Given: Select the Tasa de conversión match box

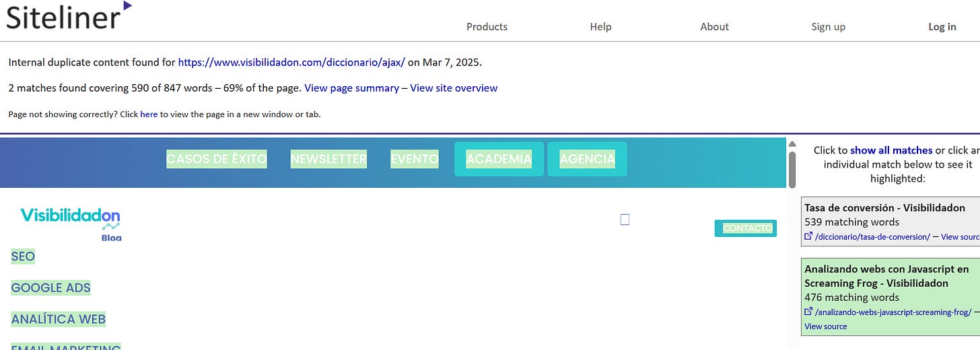Looking at the screenshot, I should [x=891, y=222].
